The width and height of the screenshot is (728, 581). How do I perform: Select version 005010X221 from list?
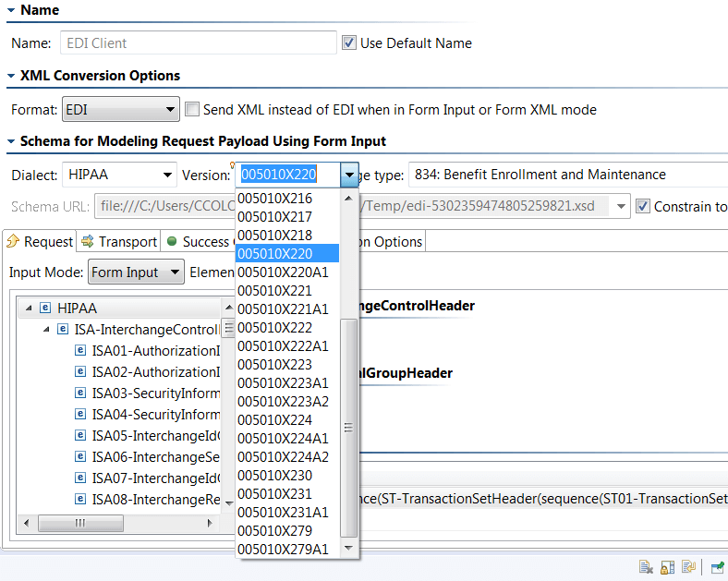[287, 290]
